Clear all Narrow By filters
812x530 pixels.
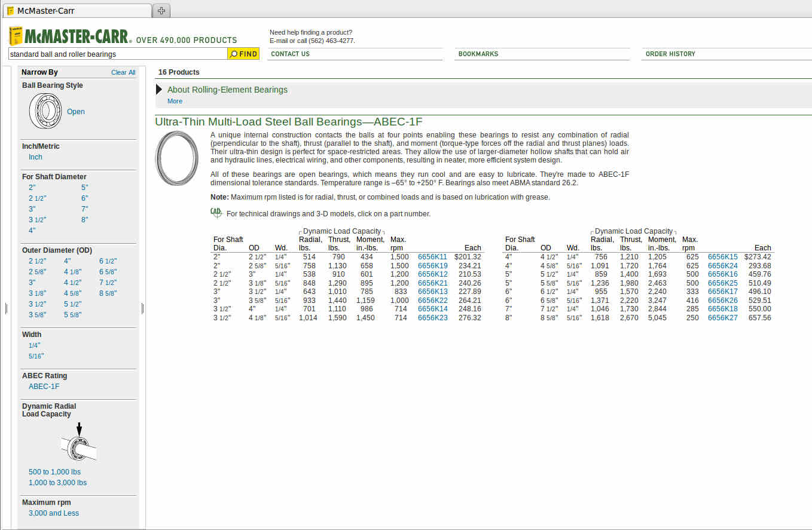click(123, 72)
